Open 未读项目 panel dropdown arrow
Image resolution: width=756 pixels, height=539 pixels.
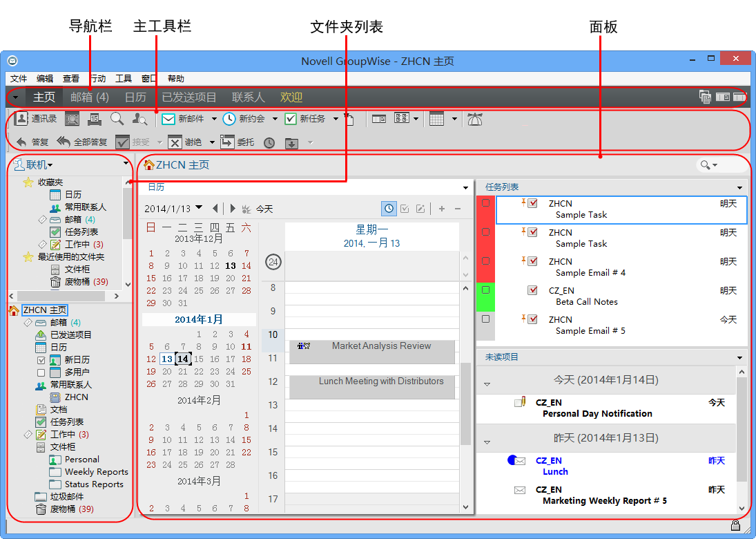point(739,357)
